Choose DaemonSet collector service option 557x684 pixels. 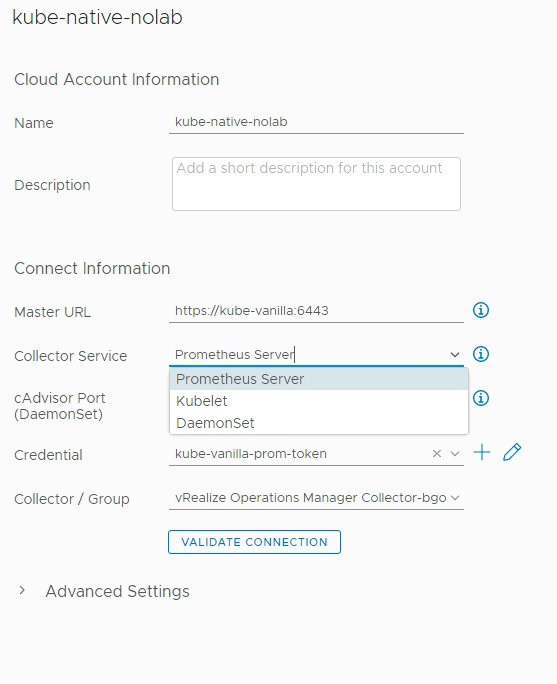tap(319, 423)
